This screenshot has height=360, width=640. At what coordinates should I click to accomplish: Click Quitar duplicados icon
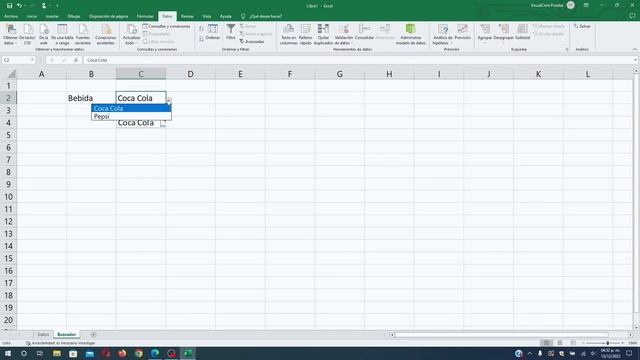tap(323, 34)
